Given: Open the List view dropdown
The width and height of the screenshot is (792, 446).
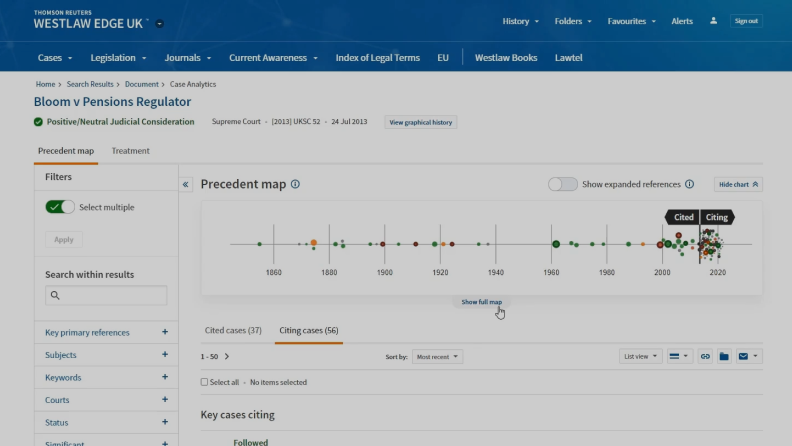Looking at the screenshot, I should pos(640,356).
